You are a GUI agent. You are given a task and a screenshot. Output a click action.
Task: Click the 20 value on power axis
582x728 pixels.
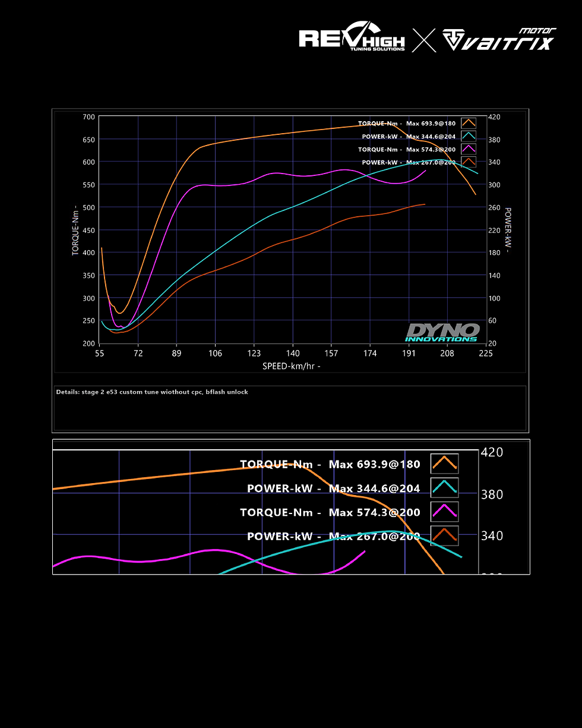493,343
